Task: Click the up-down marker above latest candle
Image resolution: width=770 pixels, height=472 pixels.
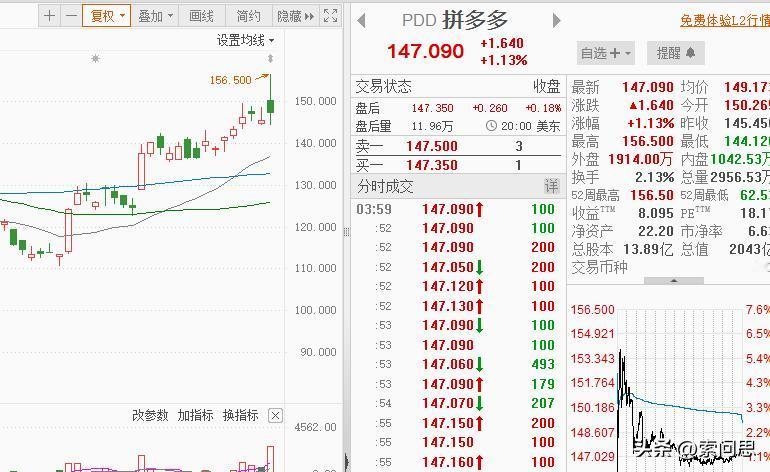Action: click(270, 58)
